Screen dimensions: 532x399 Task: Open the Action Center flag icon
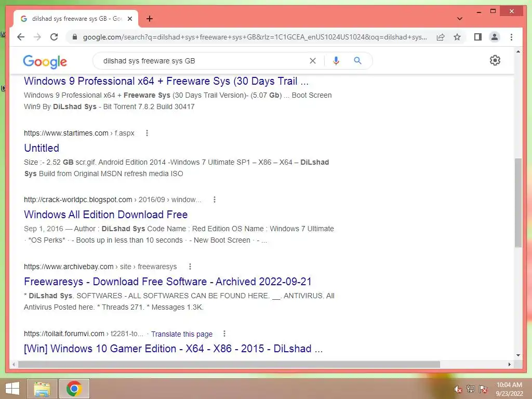pos(483,389)
